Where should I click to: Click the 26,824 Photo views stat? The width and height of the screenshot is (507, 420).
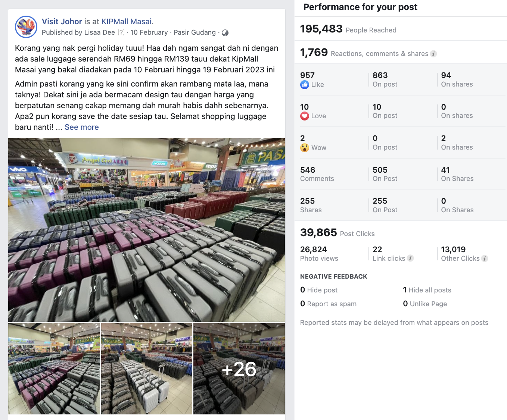(319, 254)
